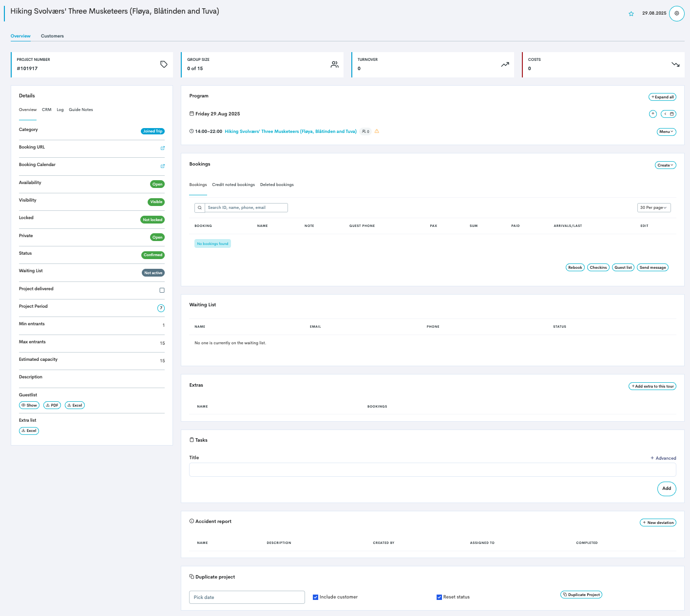Screen dimensions: 690x616
Task: Toggle Private row Open badge
Action: (157, 237)
